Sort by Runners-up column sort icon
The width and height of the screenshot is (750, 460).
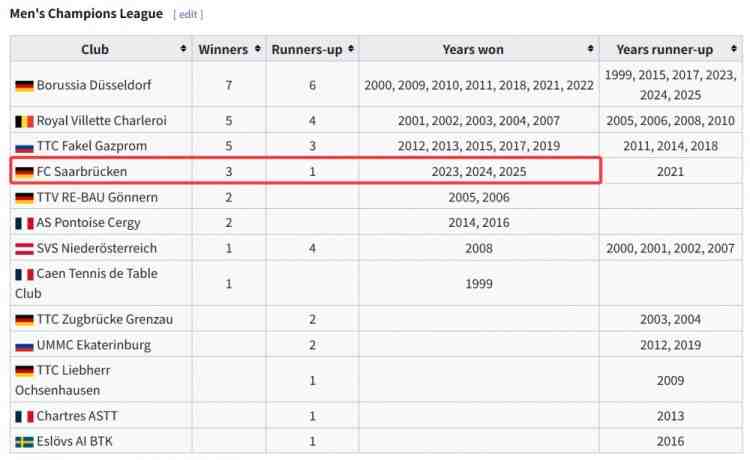tap(351, 49)
